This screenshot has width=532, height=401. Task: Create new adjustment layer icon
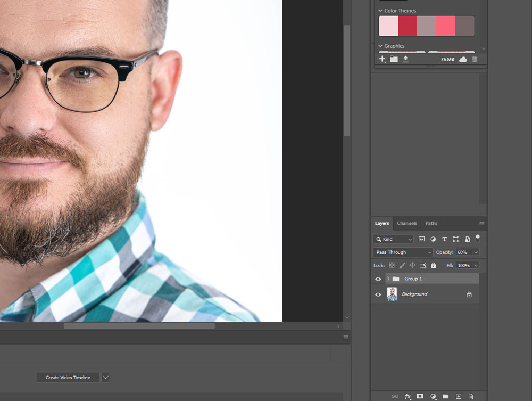pyautogui.click(x=433, y=397)
